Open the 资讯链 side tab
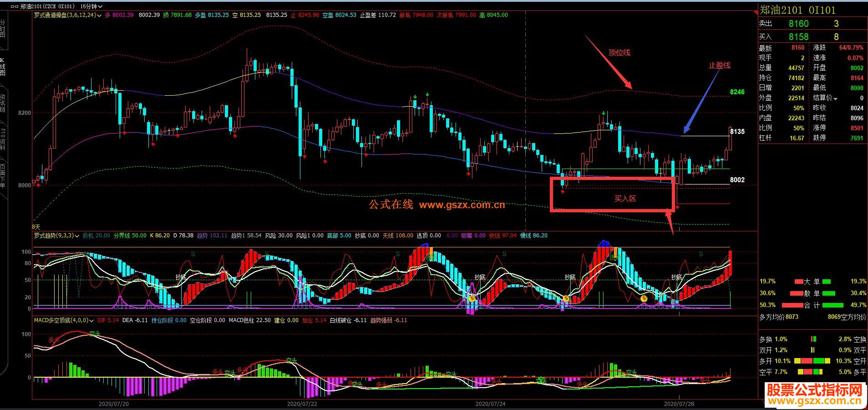 (3, 103)
